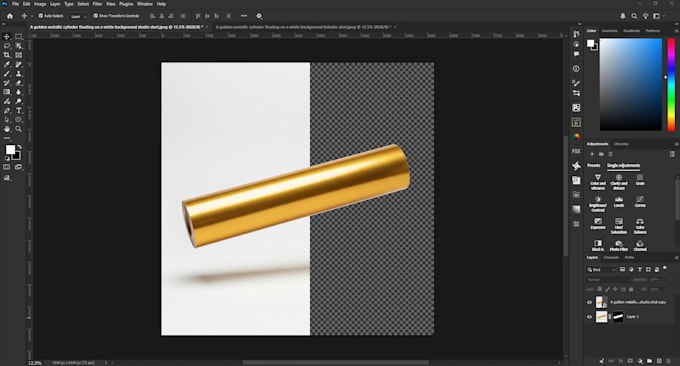680x366 pixels.
Task: Select the Hand tool
Action: [x=7, y=129]
